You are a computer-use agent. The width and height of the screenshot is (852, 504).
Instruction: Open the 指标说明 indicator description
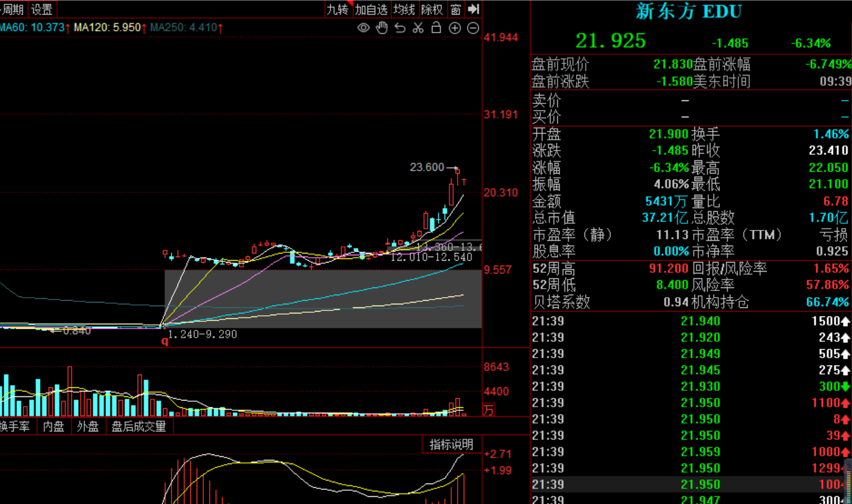452,445
